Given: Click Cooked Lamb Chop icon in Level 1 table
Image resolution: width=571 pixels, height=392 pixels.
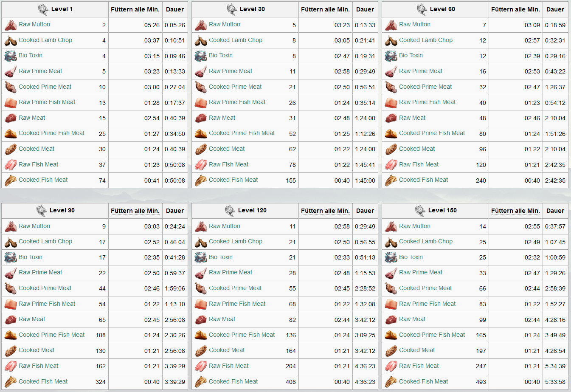Looking at the screenshot, I should tap(11, 41).
